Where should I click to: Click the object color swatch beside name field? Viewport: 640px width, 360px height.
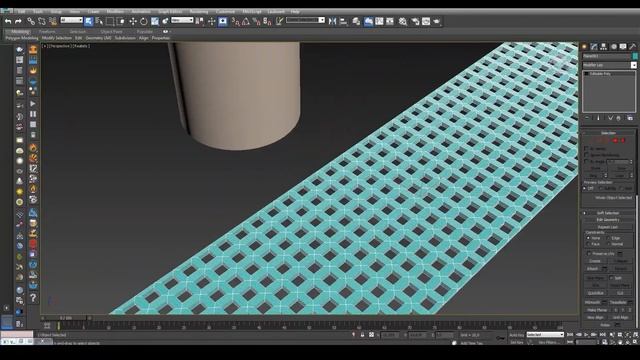[x=635, y=56]
